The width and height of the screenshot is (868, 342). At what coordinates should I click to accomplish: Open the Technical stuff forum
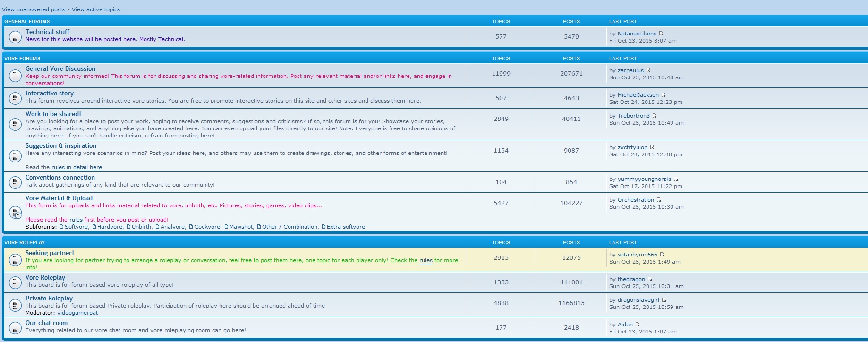click(x=47, y=32)
